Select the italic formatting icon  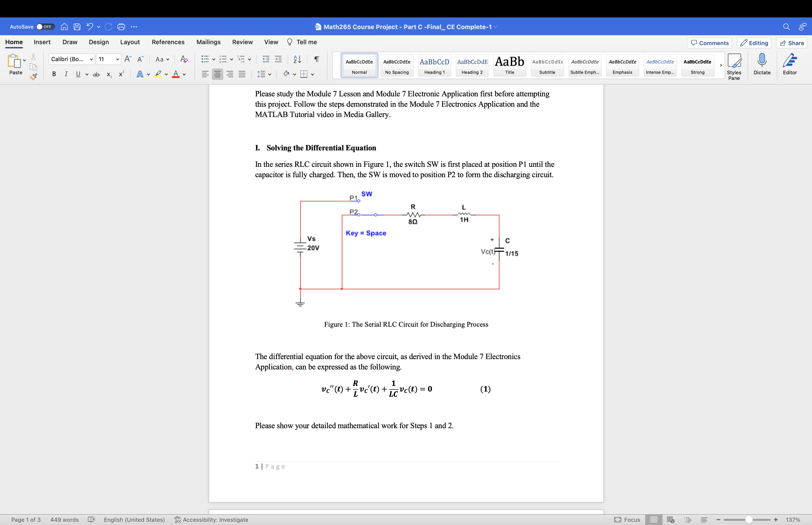(x=66, y=74)
